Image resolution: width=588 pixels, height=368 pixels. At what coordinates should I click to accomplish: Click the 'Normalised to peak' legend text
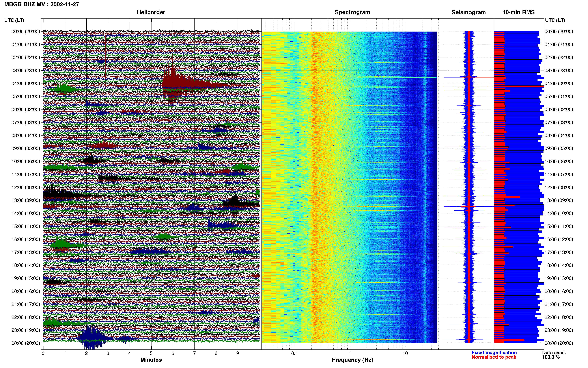click(494, 357)
